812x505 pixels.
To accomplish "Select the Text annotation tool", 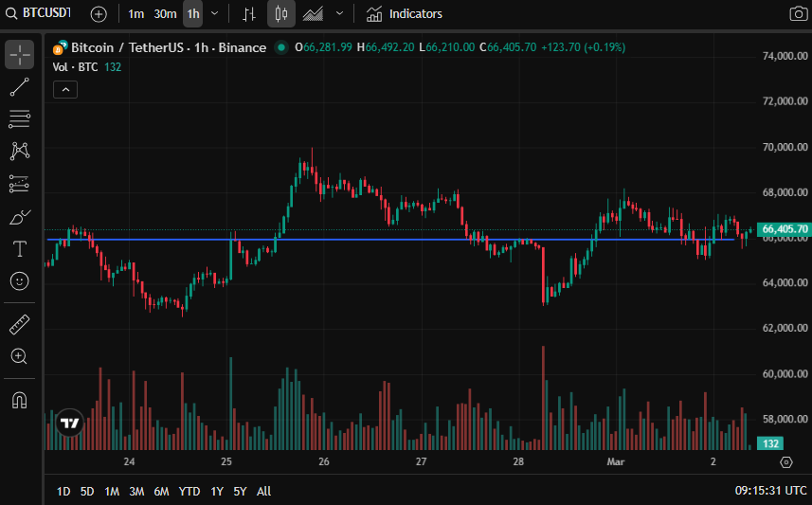I will coord(19,249).
